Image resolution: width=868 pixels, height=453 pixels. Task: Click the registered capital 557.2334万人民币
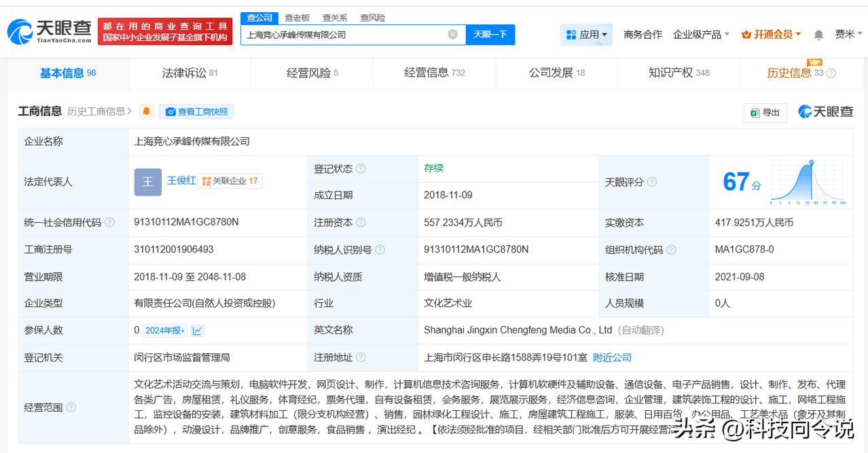click(463, 223)
